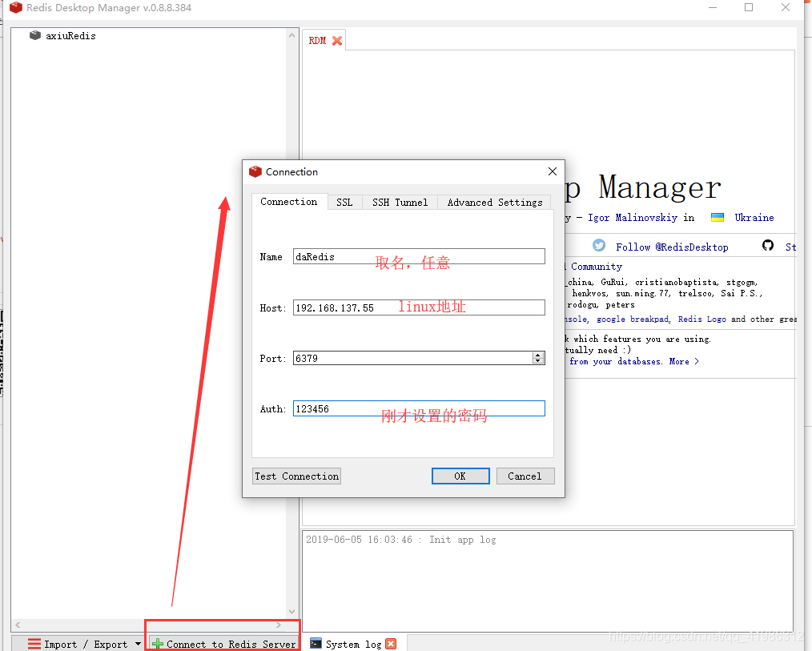This screenshot has width=812, height=651.
Task: Click the More > link
Action: click(x=684, y=361)
